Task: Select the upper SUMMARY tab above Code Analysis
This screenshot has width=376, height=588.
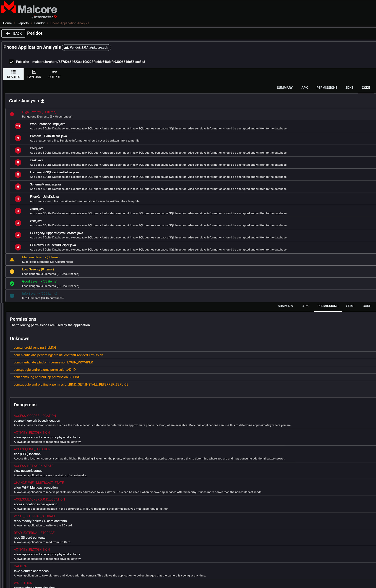Action: pos(285,88)
